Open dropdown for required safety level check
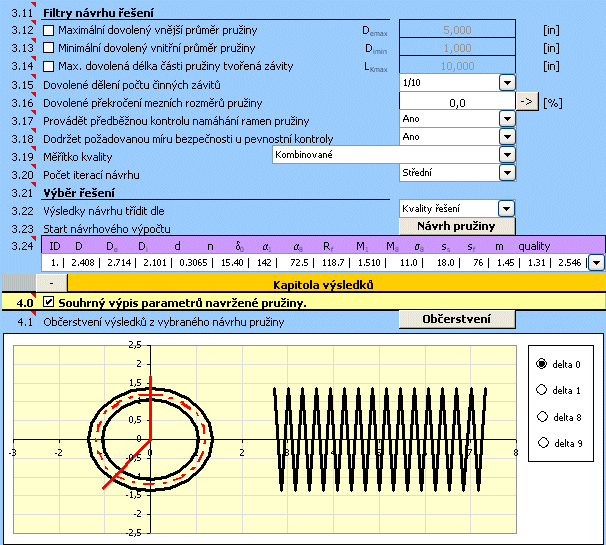Viewport: 606px width, 545px height. click(x=506, y=137)
